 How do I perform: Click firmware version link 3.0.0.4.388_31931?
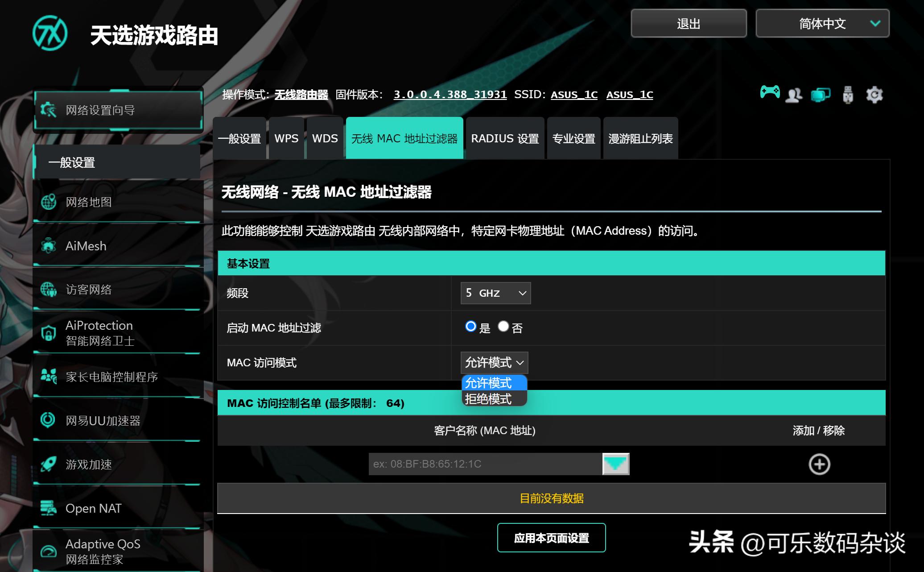tap(450, 94)
